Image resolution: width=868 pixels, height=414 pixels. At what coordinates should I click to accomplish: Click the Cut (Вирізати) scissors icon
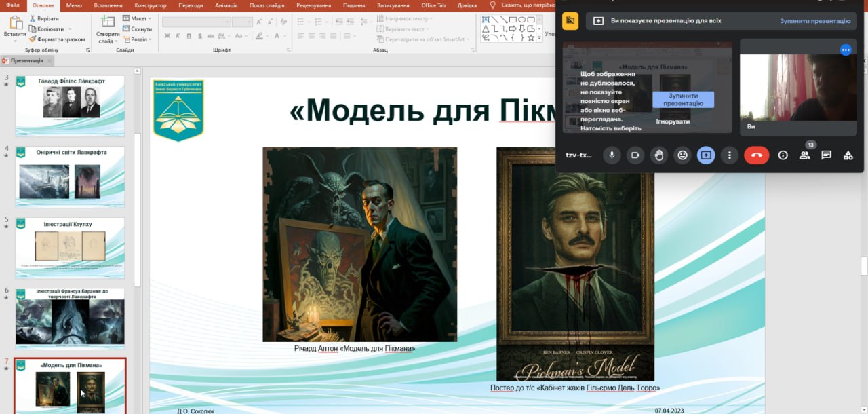(33, 19)
